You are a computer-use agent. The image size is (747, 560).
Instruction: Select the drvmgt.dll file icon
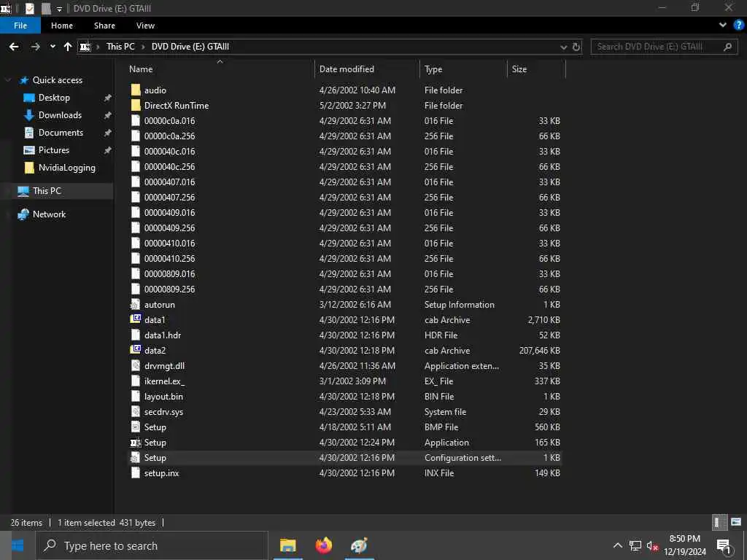(x=136, y=366)
